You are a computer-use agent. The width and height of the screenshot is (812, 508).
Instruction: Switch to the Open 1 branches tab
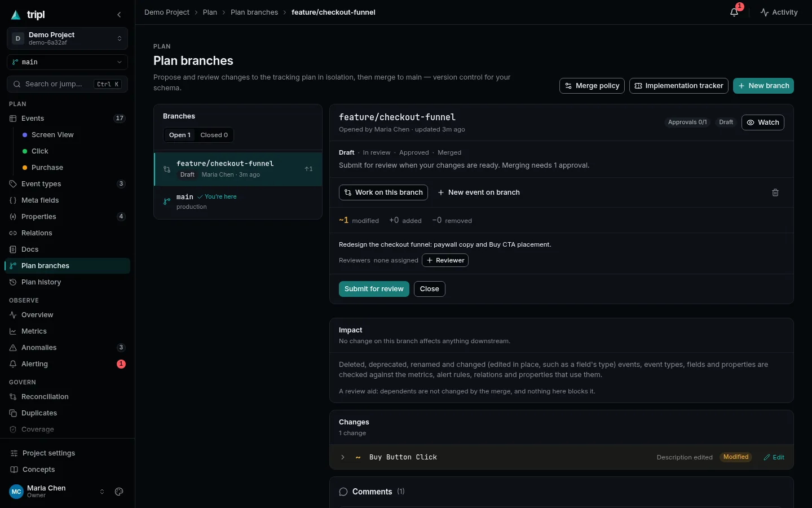[x=180, y=135]
